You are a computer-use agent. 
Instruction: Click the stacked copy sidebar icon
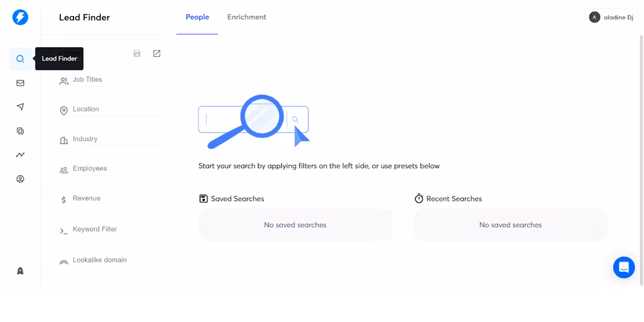tap(21, 131)
